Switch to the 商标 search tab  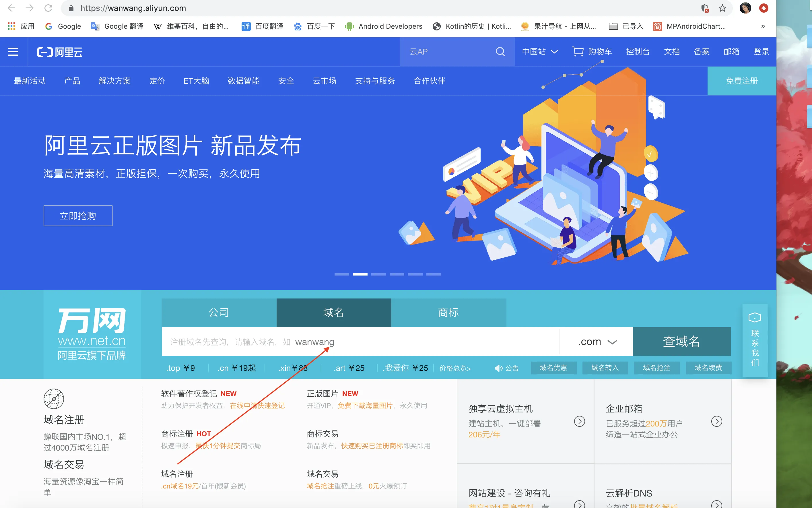point(449,313)
